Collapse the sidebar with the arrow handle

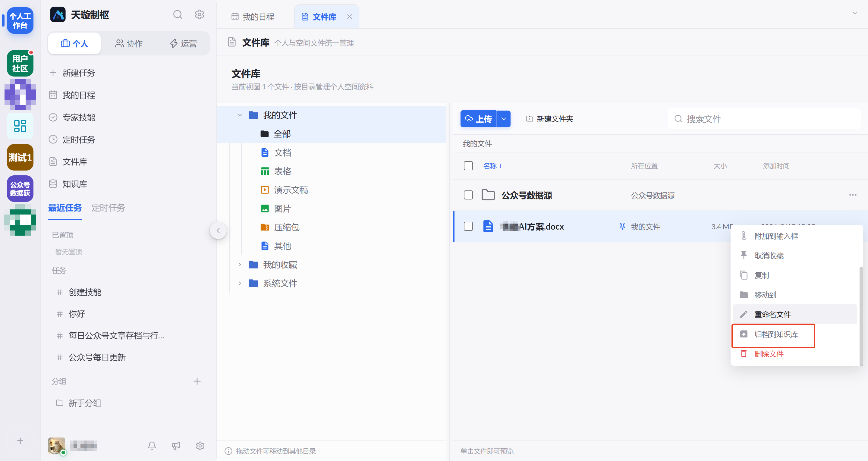(218, 230)
